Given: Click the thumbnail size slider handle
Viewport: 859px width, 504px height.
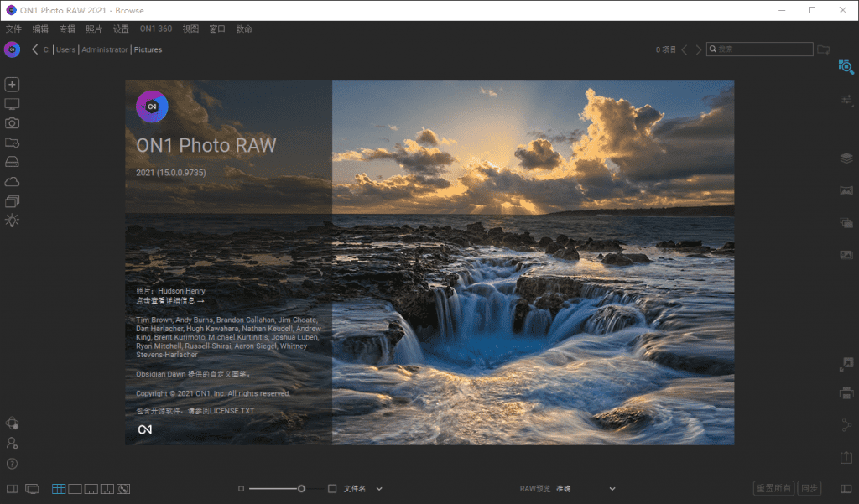Looking at the screenshot, I should click(x=301, y=489).
